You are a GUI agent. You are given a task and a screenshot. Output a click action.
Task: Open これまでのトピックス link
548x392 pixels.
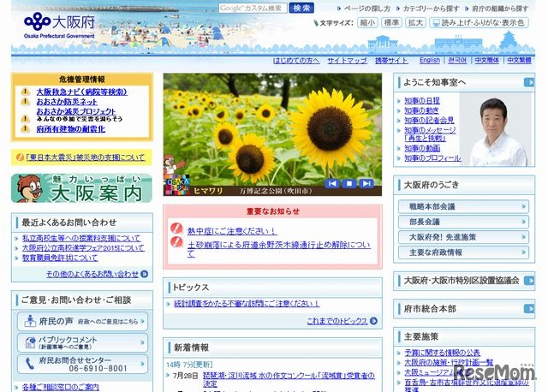click(337, 321)
